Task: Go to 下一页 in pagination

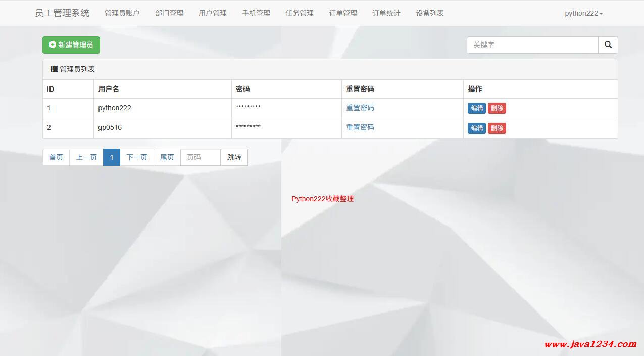Action: pos(137,157)
